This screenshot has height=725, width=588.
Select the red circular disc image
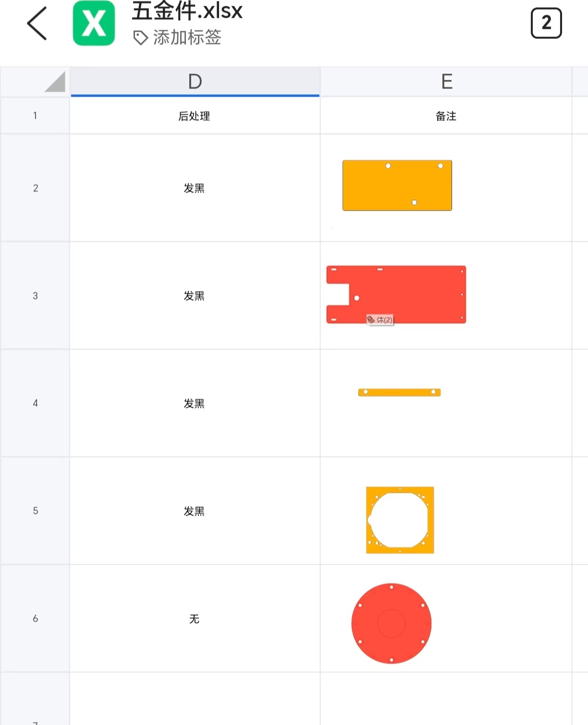click(392, 624)
